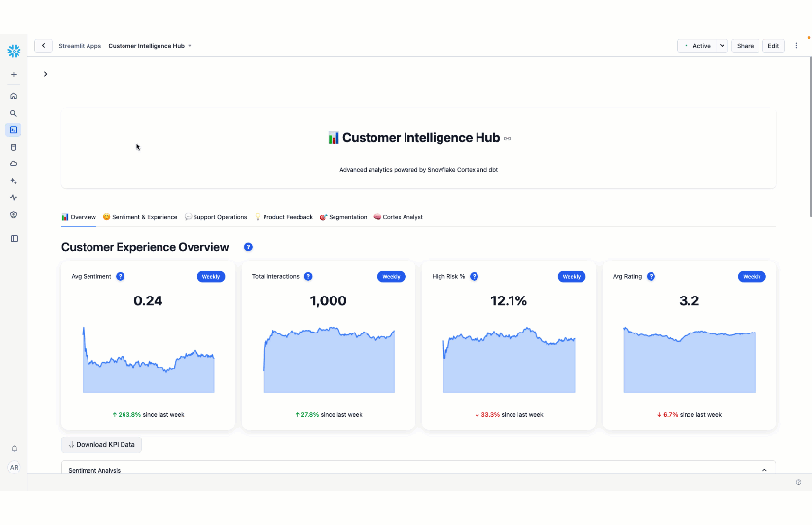This screenshot has height=525, width=812.
Task: Toggle the sidebar panel layout icon
Action: [14, 239]
